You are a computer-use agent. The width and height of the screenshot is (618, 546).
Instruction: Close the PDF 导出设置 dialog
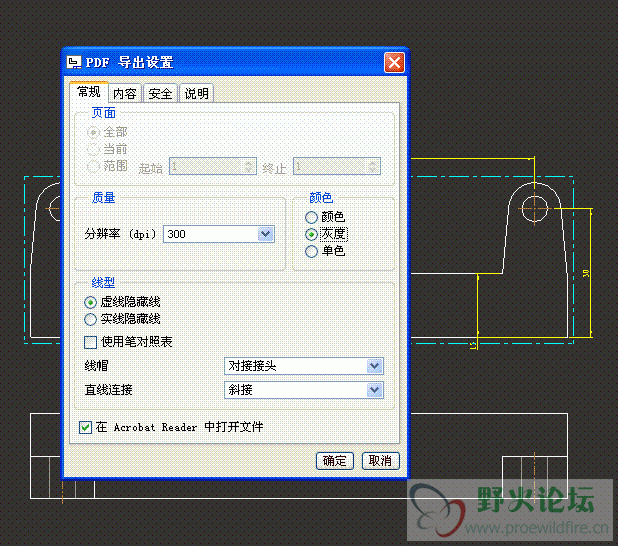[x=394, y=62]
